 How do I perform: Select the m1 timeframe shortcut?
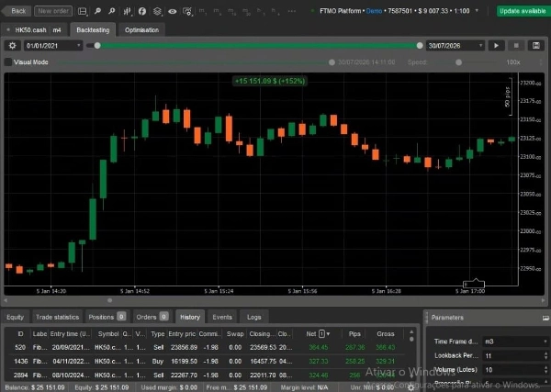click(x=202, y=11)
